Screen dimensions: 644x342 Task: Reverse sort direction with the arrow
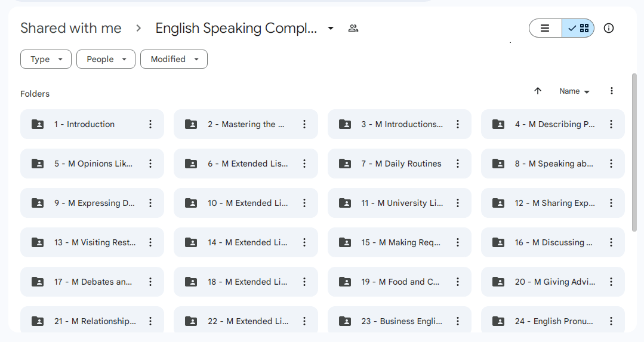[x=538, y=91]
